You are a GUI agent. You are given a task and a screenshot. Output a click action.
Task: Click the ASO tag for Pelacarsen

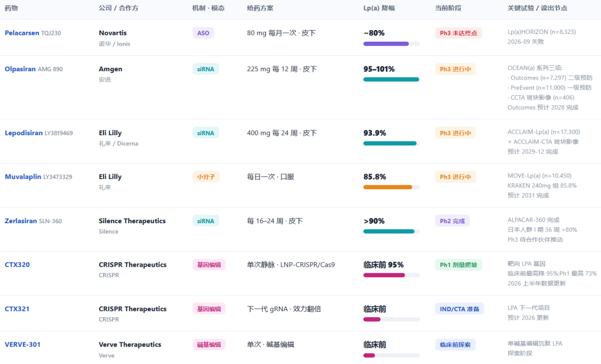[x=203, y=33]
